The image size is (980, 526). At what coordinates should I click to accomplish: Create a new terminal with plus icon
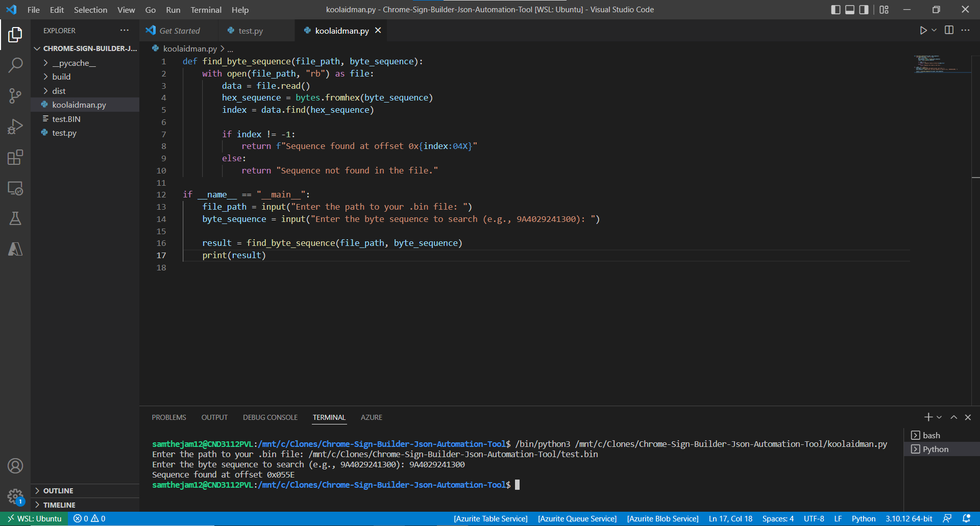pyautogui.click(x=928, y=417)
